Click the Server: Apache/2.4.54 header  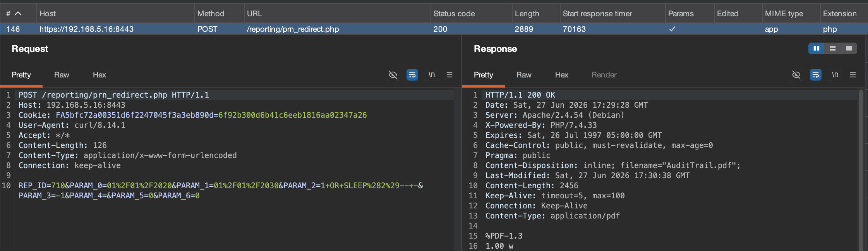click(555, 115)
